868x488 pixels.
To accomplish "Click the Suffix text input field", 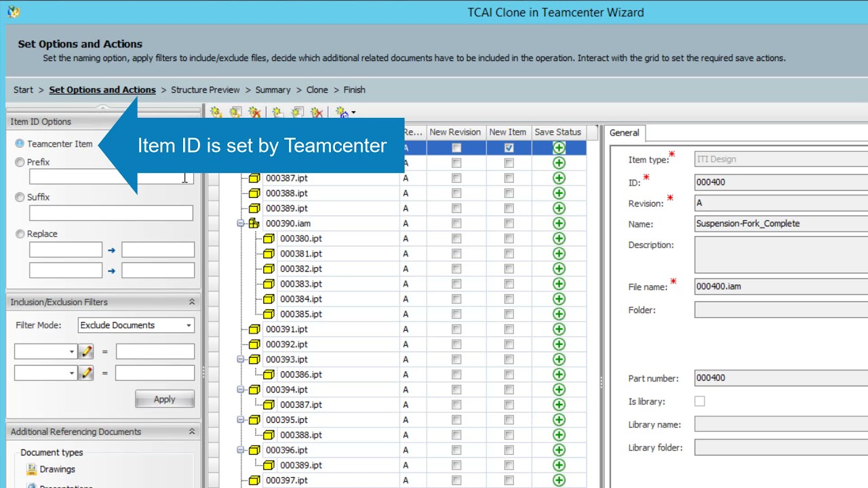I will (x=111, y=213).
